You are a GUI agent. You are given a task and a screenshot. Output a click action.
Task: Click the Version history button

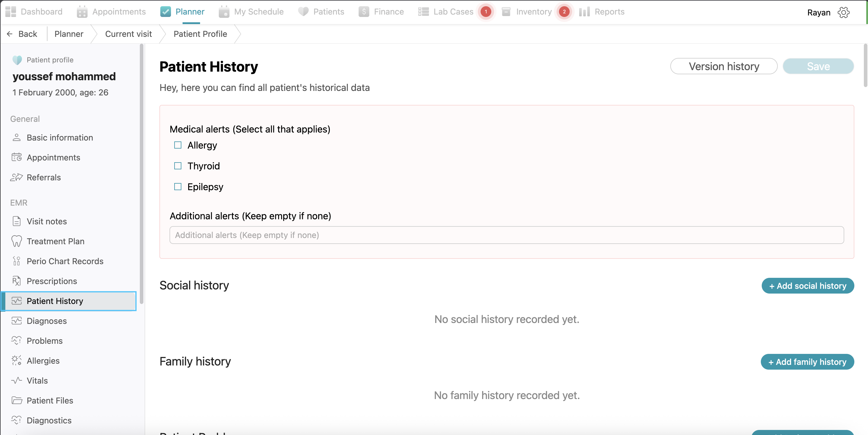(723, 67)
